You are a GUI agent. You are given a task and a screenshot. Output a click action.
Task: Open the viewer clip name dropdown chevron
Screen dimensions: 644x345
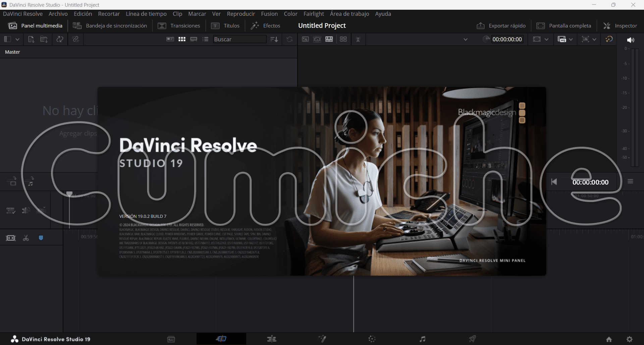pyautogui.click(x=466, y=39)
